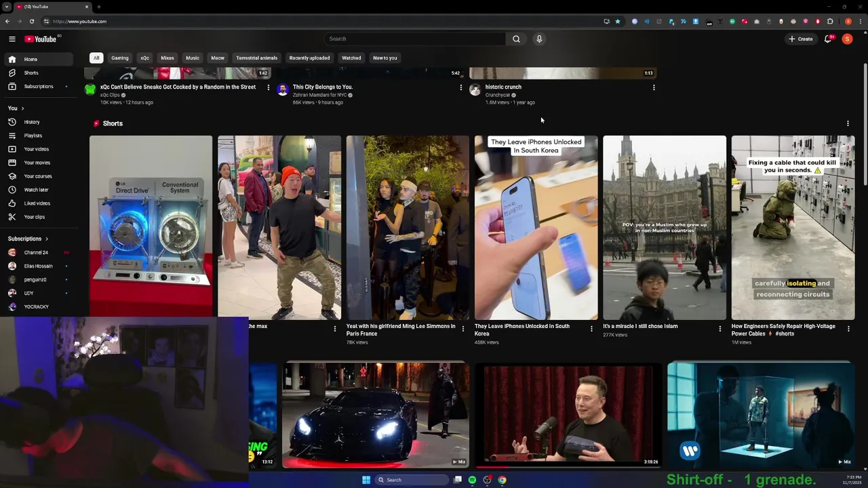Screen dimensions: 868x488
Task: Click the Windows taskbar search box
Action: [412, 480]
